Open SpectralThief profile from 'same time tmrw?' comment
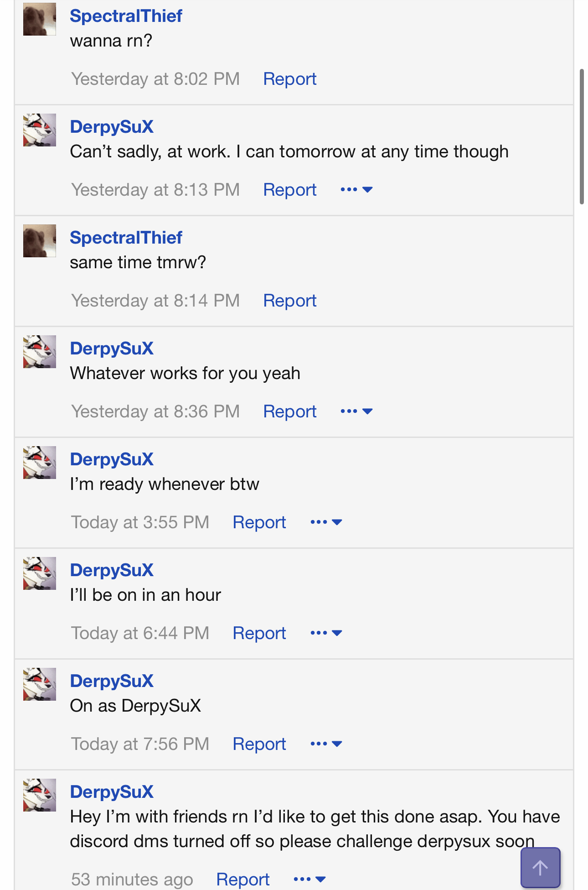The width and height of the screenshot is (588, 890). [x=126, y=238]
